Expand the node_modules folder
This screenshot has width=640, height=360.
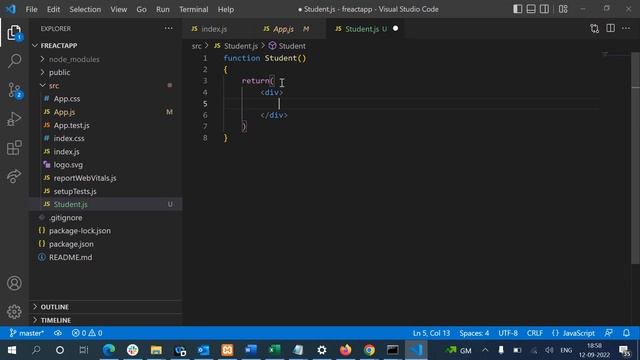point(105,59)
